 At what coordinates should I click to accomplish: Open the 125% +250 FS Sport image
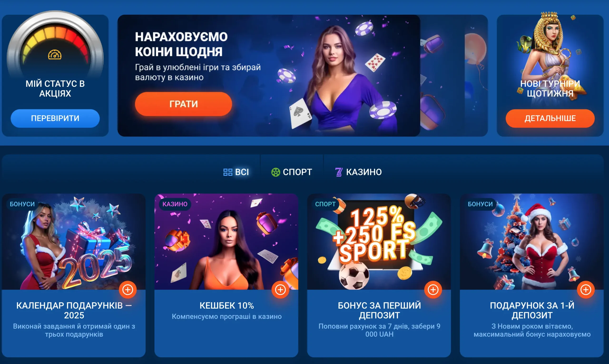click(379, 242)
